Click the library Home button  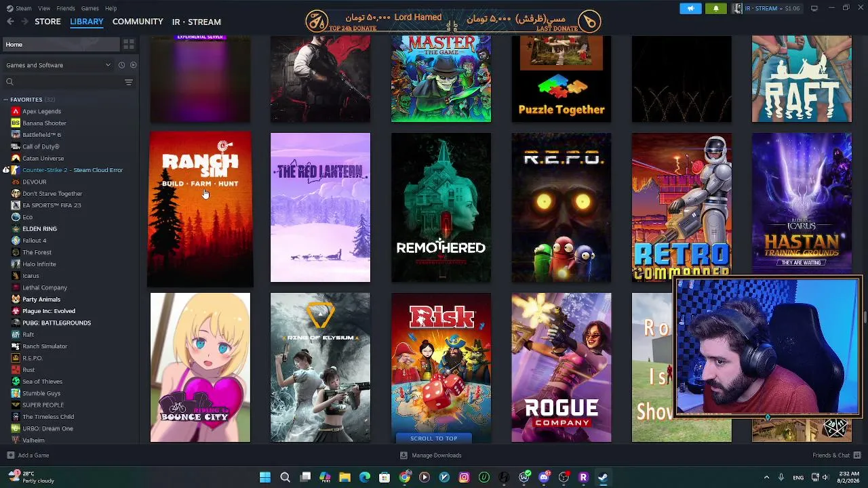(x=61, y=44)
